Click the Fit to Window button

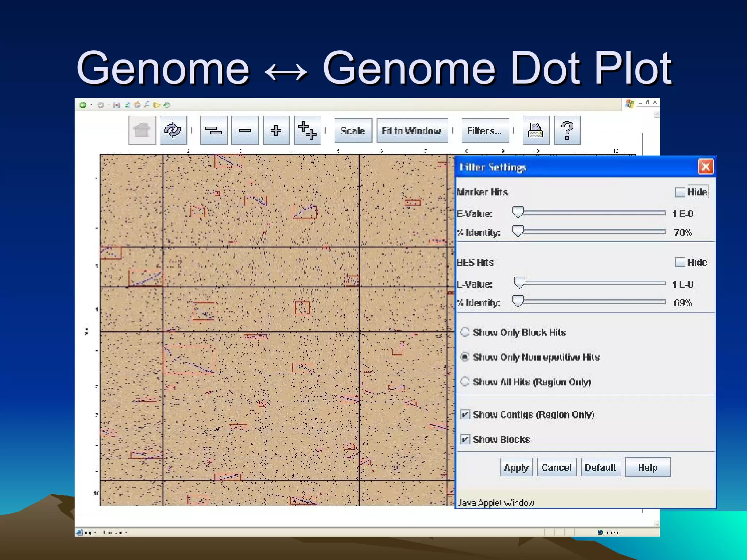[412, 131]
